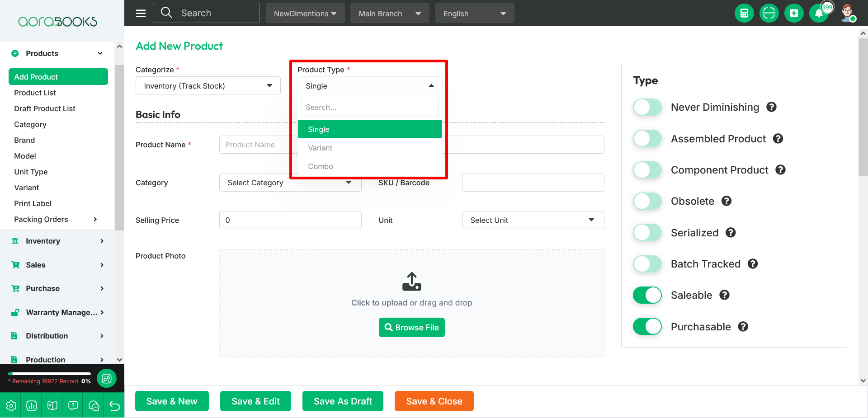Click the Browse File button

pos(412,328)
